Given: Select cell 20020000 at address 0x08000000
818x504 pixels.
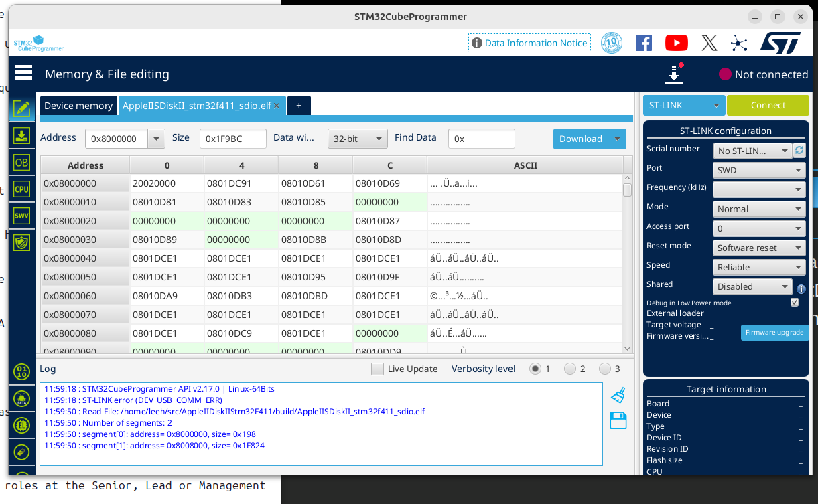Looking at the screenshot, I should (167, 183).
